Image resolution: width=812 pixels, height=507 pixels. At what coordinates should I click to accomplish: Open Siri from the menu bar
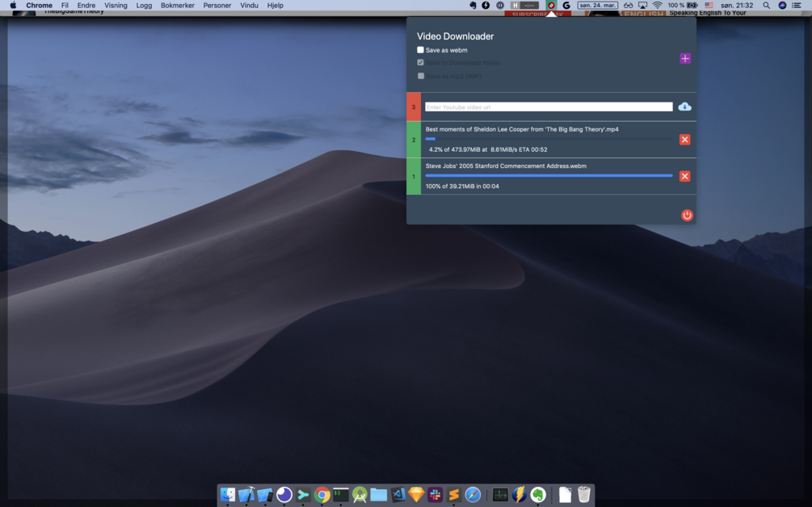click(x=782, y=5)
